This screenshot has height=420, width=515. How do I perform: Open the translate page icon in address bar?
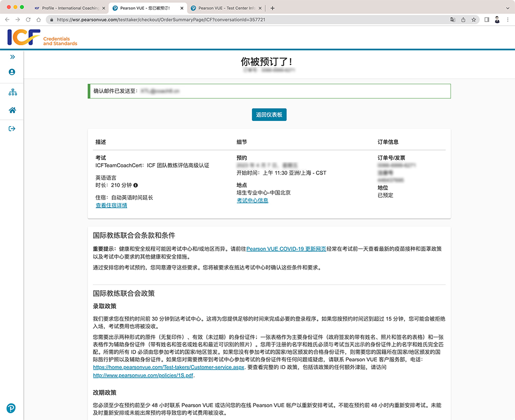[x=453, y=20]
